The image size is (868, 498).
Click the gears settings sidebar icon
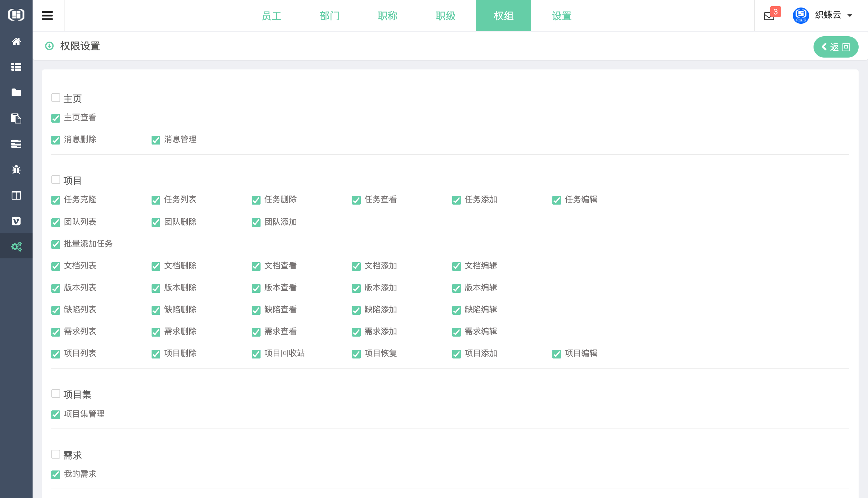pyautogui.click(x=16, y=246)
